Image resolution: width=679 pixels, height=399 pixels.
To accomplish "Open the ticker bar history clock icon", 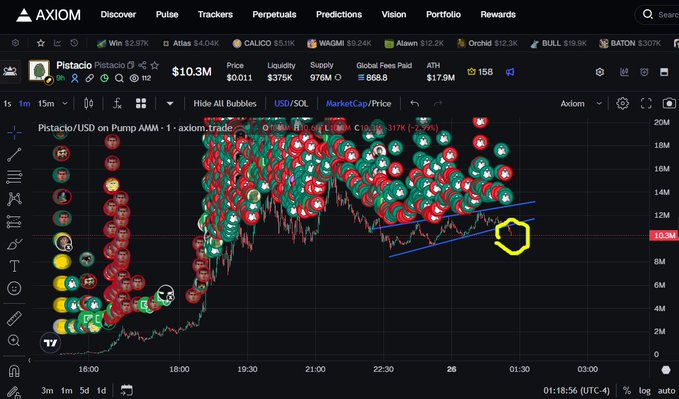I will click(74, 43).
